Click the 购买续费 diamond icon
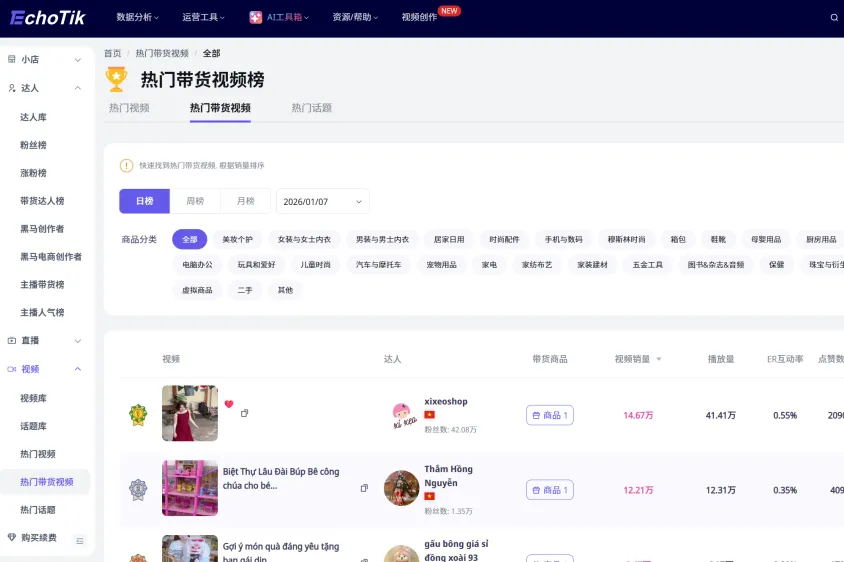 tap(12, 537)
